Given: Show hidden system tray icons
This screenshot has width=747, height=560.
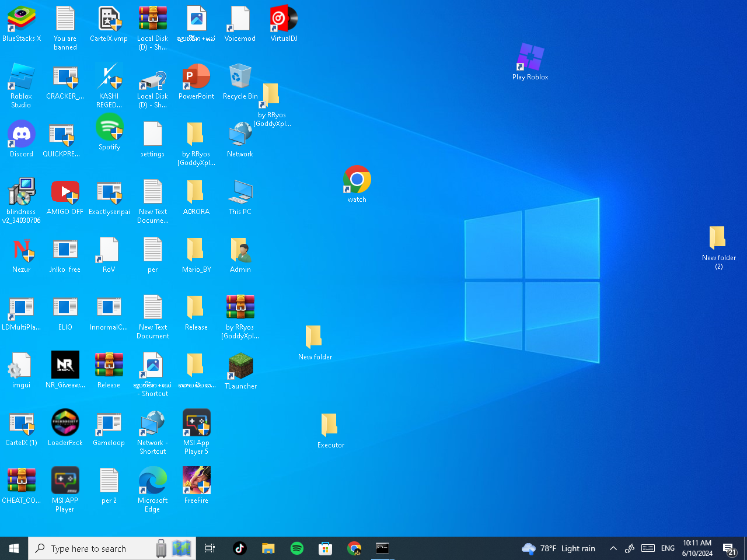Looking at the screenshot, I should point(613,548).
